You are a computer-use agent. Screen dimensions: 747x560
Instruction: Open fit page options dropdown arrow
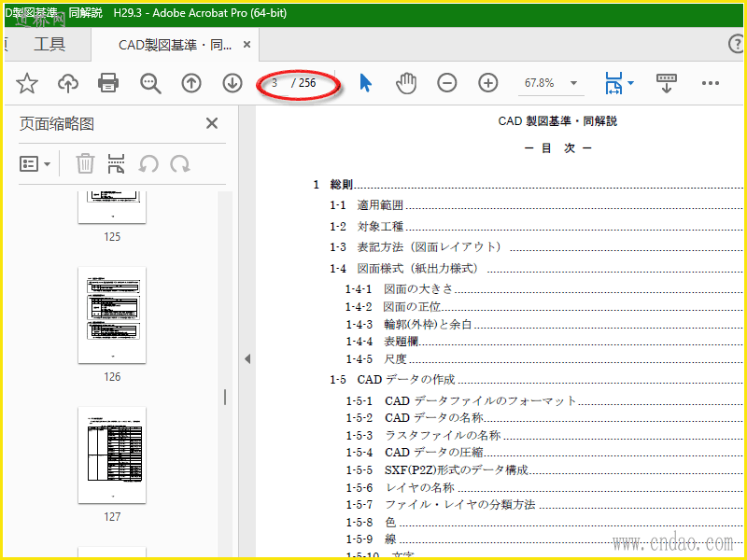click(631, 83)
